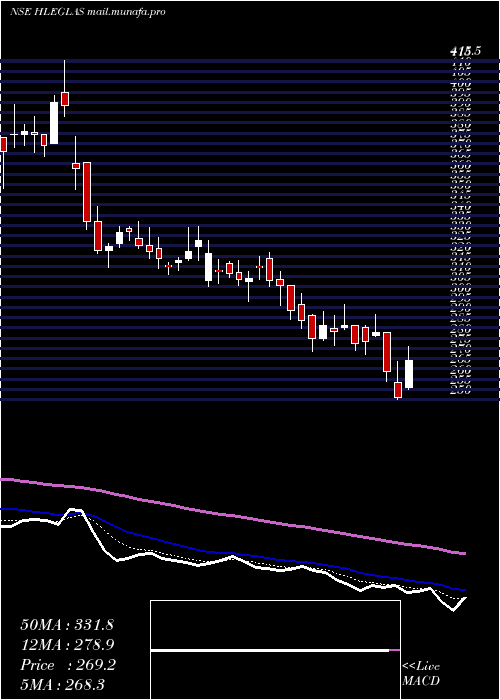This screenshot has height=700, width=500.
Task: Click the blue 12-day moving average line
Action: [x=232, y=554]
